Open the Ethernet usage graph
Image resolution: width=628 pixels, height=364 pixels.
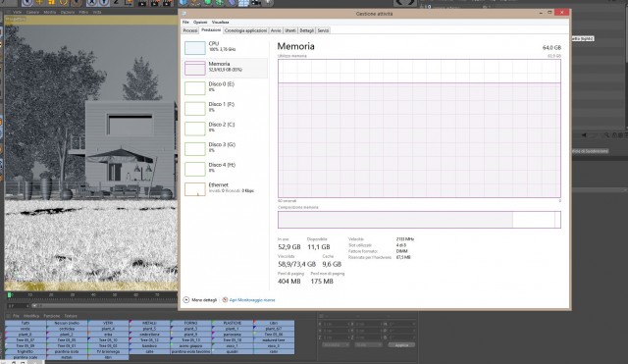point(226,188)
